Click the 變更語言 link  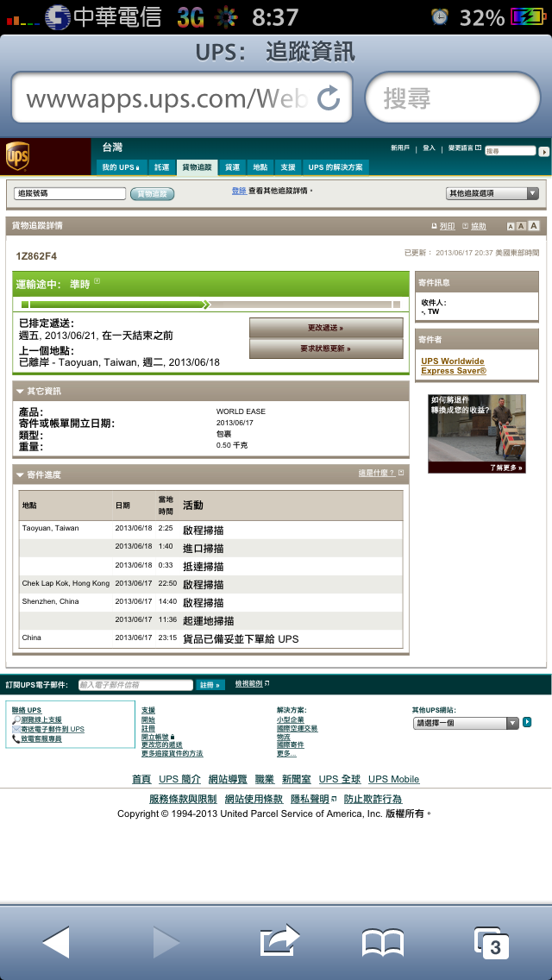pyautogui.click(x=461, y=148)
